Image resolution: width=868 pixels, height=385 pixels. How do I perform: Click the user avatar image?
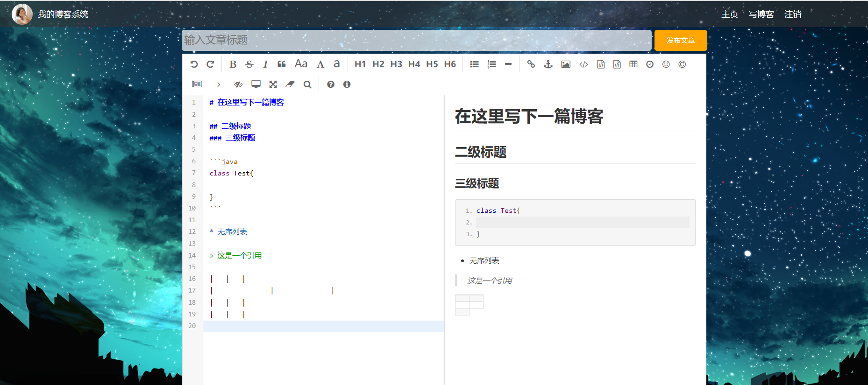[22, 14]
